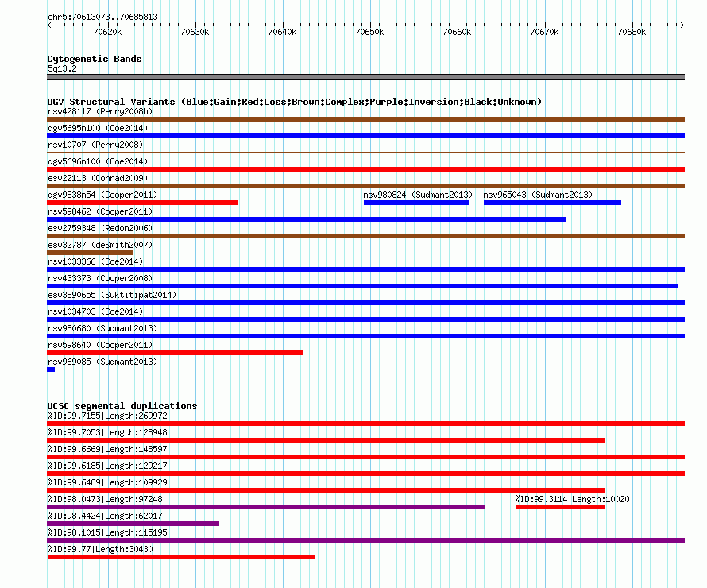Click the 70630k ruler tick label

point(195,32)
